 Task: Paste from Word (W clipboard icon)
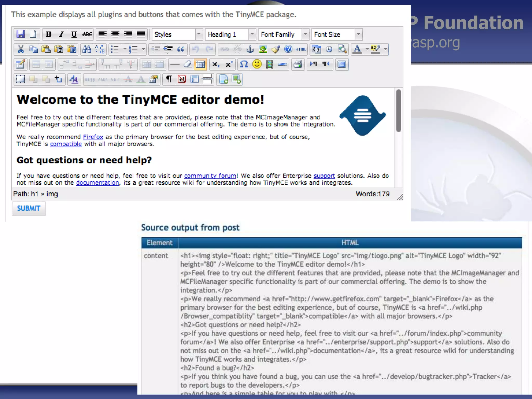pyautogui.click(x=71, y=49)
